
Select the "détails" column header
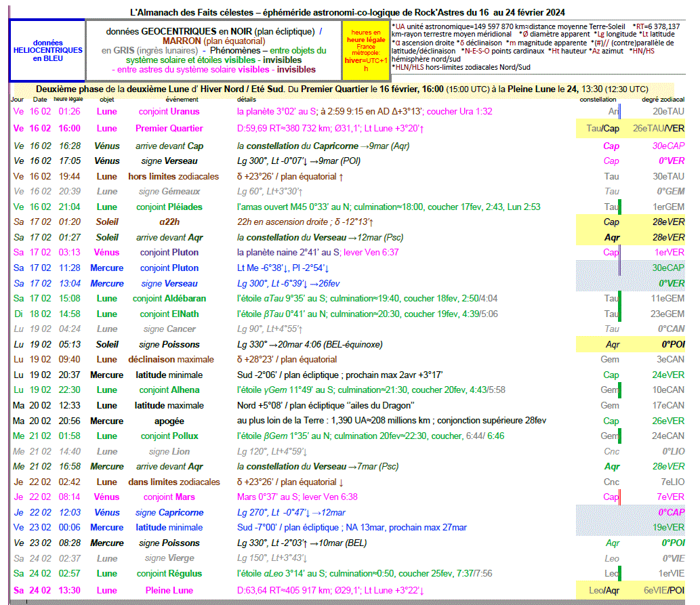tap(247, 100)
